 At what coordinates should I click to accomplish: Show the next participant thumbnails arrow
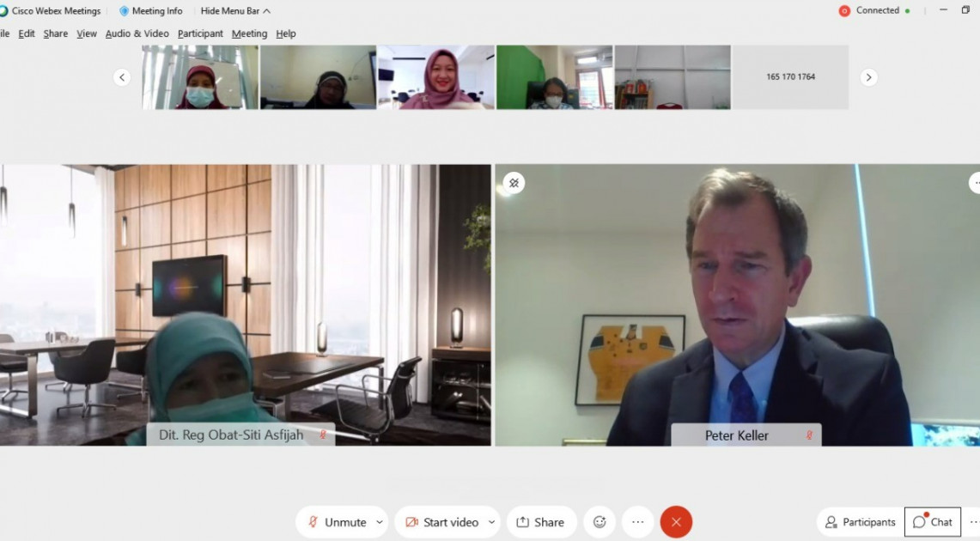pyautogui.click(x=868, y=77)
